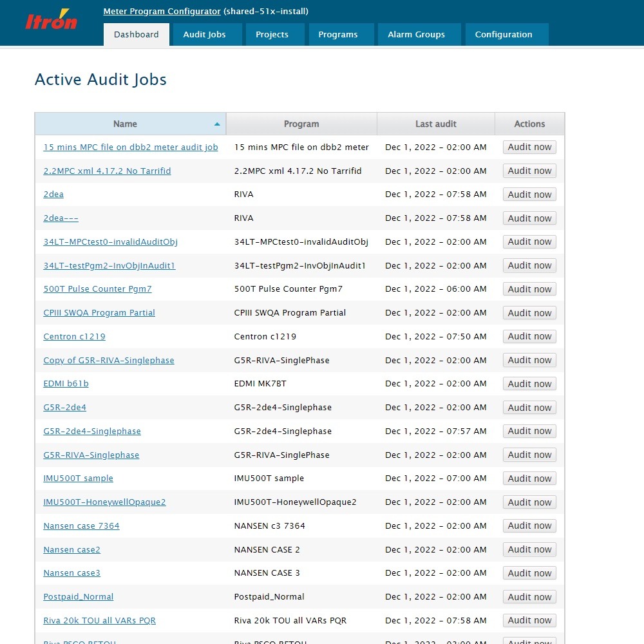Screen dimensions: 644x644
Task: Open the Nansen case 7364 link
Action: pos(81,526)
